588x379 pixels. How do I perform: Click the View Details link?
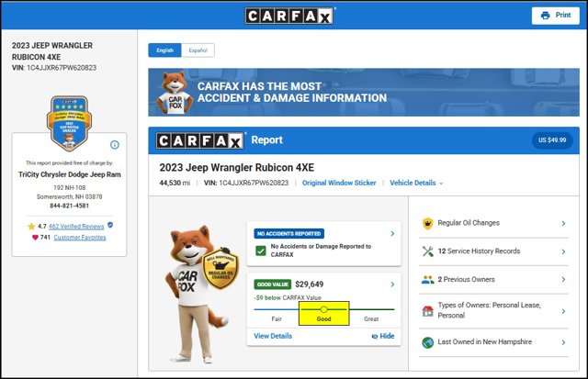[273, 336]
